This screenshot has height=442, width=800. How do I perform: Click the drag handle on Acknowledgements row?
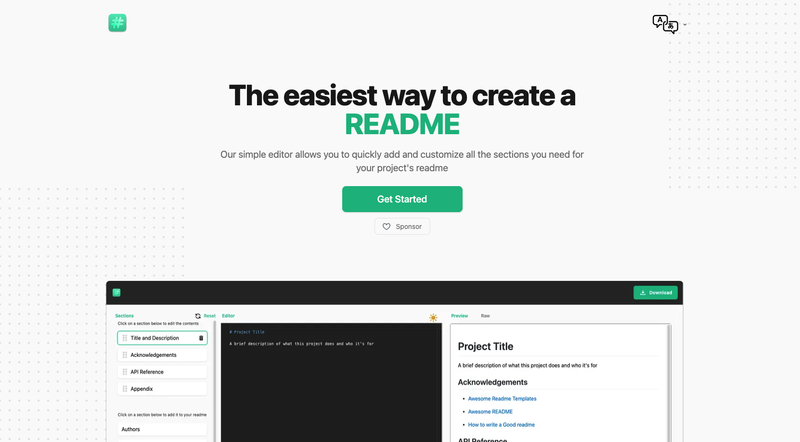pyautogui.click(x=124, y=355)
